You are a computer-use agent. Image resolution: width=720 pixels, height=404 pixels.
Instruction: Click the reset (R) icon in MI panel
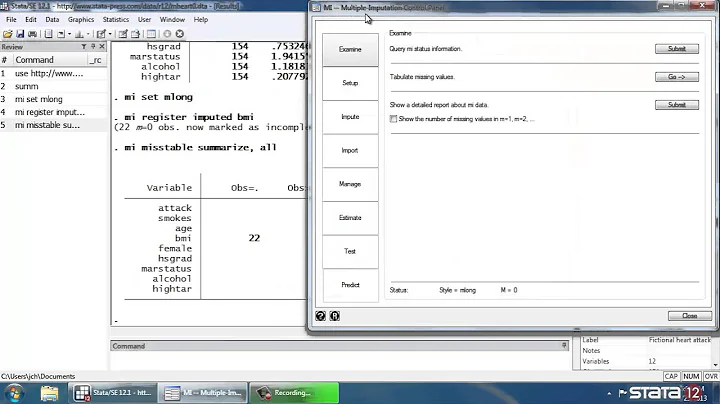pos(335,316)
